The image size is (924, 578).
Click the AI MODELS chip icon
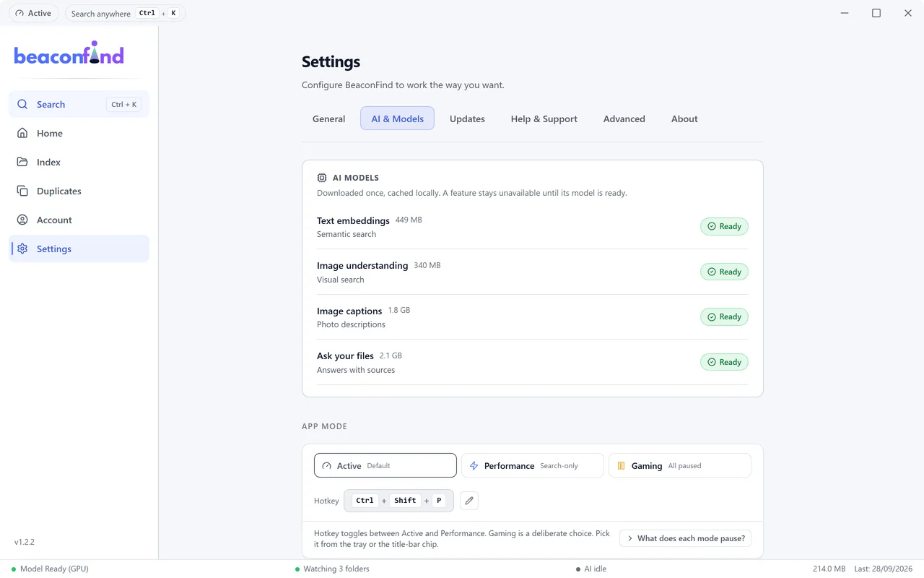(322, 178)
